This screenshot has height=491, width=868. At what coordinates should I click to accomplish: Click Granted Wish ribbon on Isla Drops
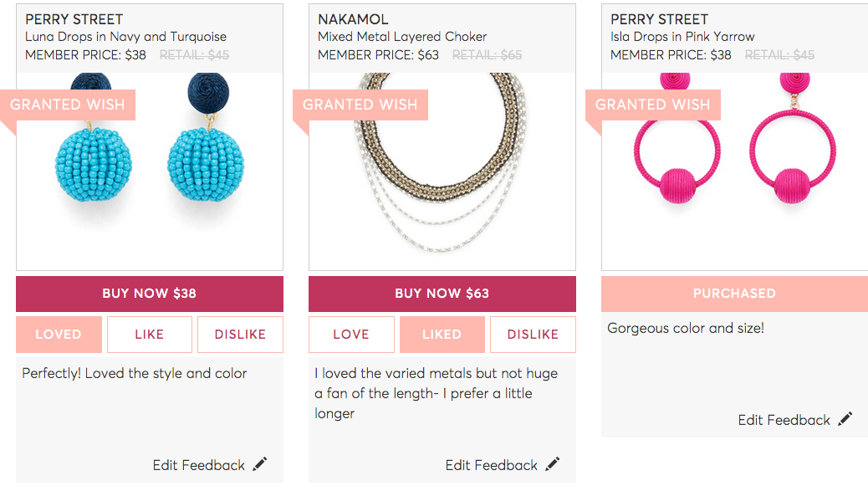[x=653, y=105]
